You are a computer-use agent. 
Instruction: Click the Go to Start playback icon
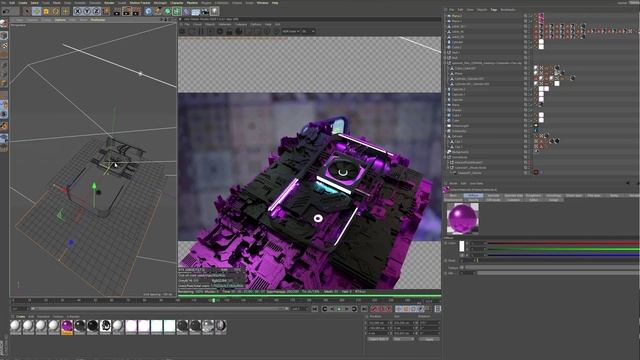315,309
